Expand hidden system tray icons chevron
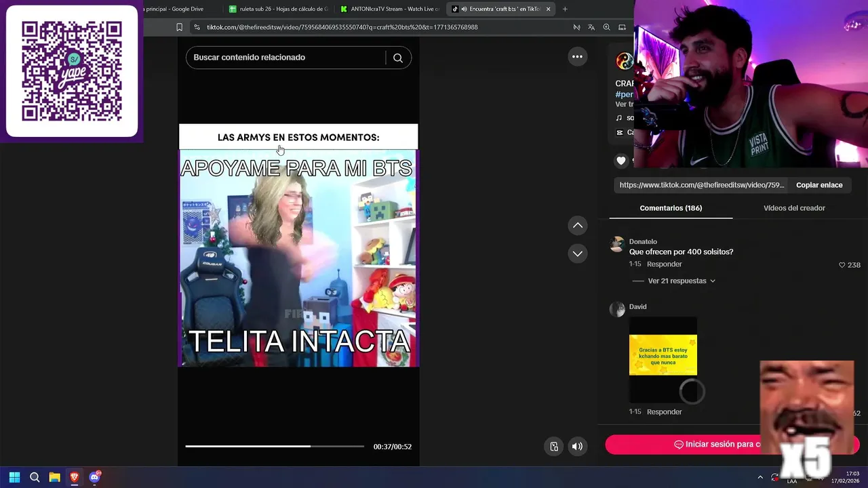The width and height of the screenshot is (868, 488). [760, 477]
